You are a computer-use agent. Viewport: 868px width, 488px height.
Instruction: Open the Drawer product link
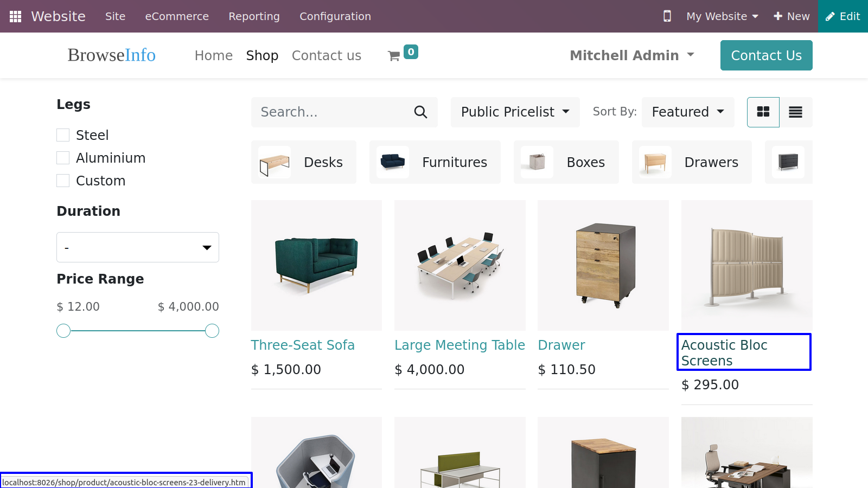[x=561, y=345]
